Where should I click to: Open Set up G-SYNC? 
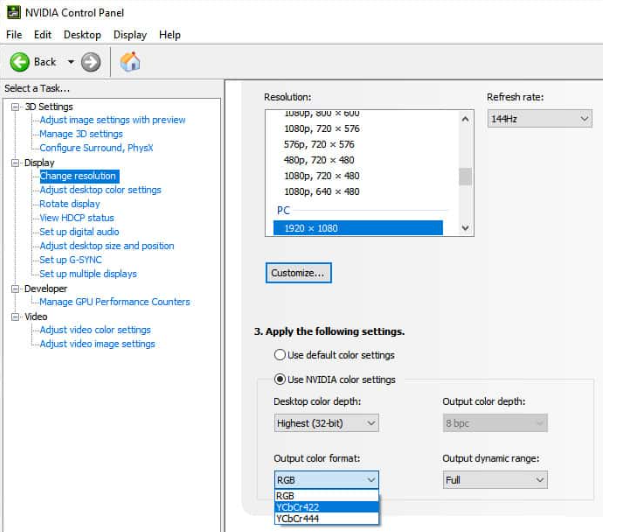coord(71,260)
